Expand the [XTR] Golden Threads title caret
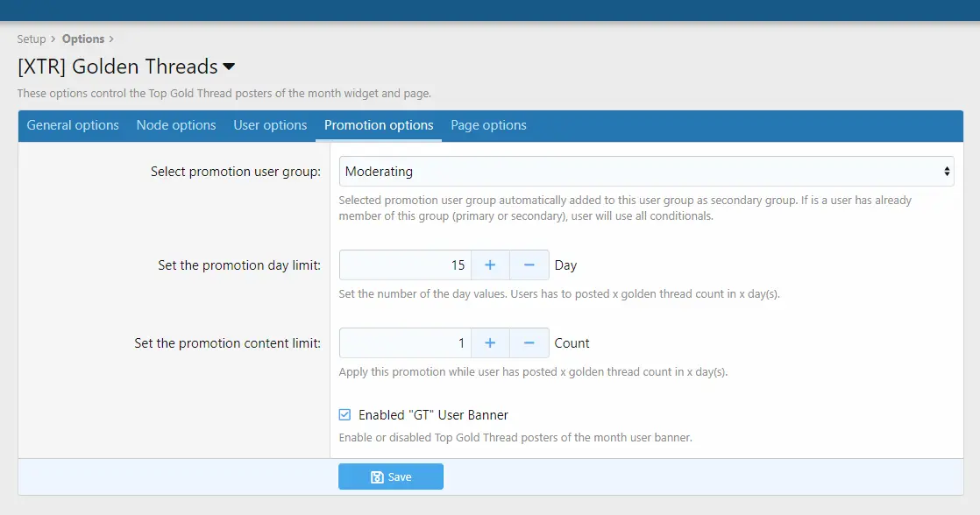The width and height of the screenshot is (980, 515). pos(229,67)
